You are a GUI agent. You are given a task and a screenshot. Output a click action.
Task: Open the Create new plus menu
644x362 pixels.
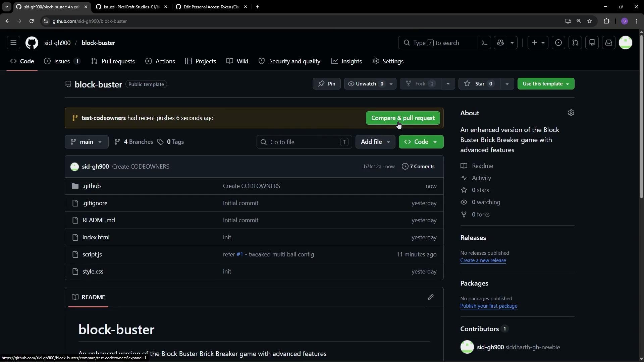click(x=538, y=43)
